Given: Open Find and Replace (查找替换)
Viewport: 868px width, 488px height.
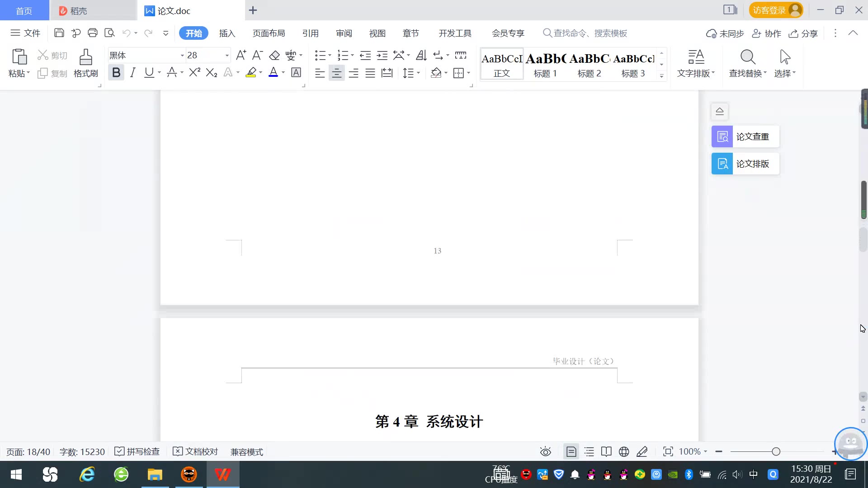Looking at the screenshot, I should click(x=748, y=63).
